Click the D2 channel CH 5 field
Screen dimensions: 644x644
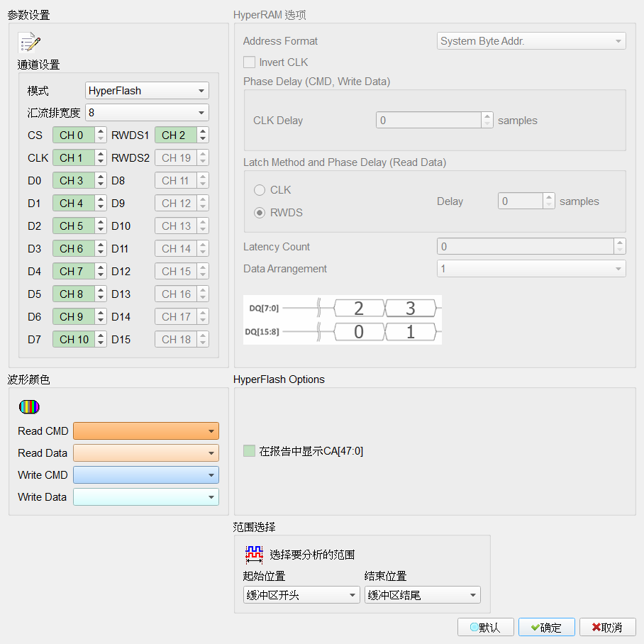pos(74,226)
